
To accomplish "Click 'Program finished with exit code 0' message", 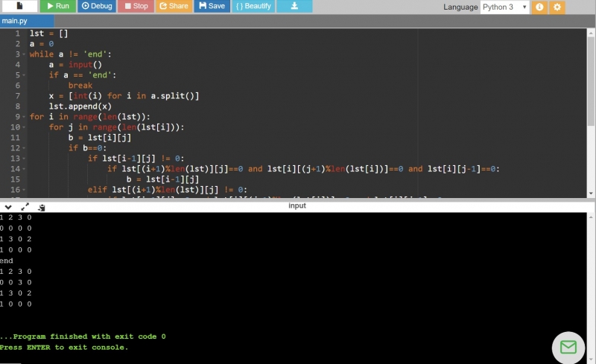I will point(83,336).
